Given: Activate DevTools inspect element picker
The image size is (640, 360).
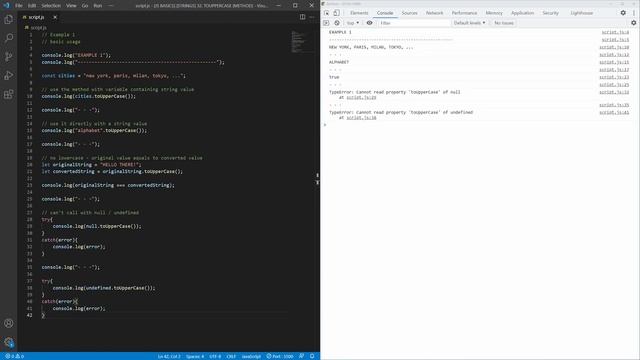Looking at the screenshot, I should 327,13.
